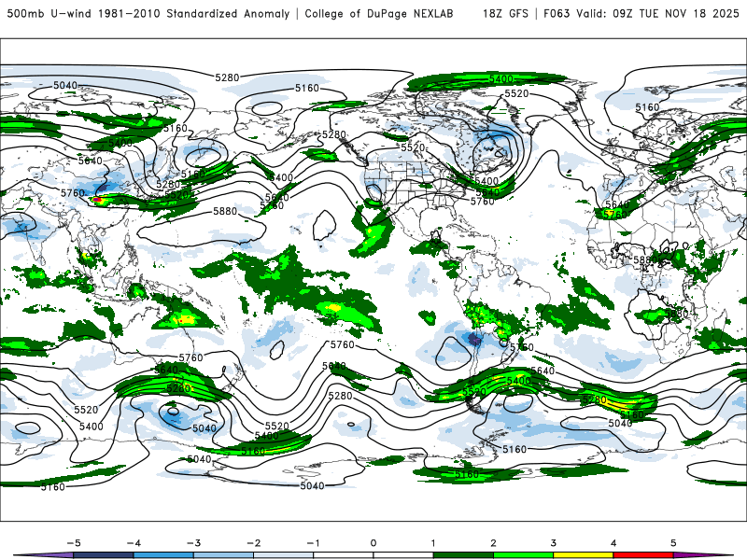747x560 pixels.
Task: Click the dark blue anomaly minimum over Argentina
Action: coord(474,339)
